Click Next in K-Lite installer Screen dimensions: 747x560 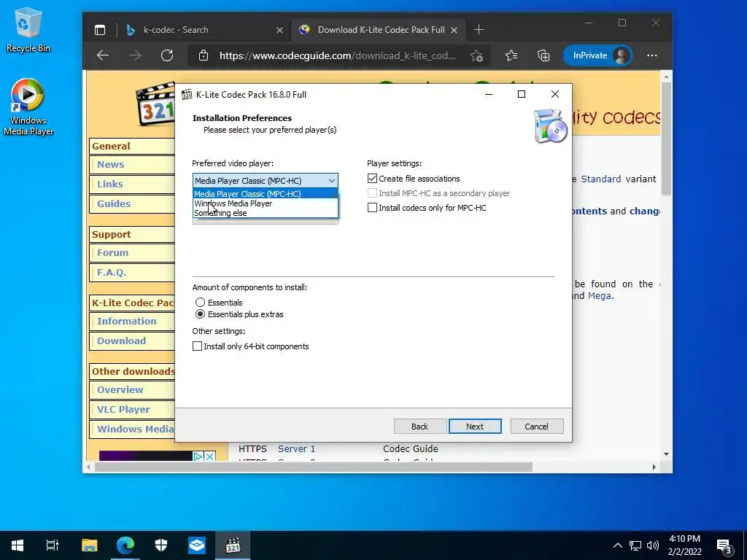pyautogui.click(x=475, y=426)
